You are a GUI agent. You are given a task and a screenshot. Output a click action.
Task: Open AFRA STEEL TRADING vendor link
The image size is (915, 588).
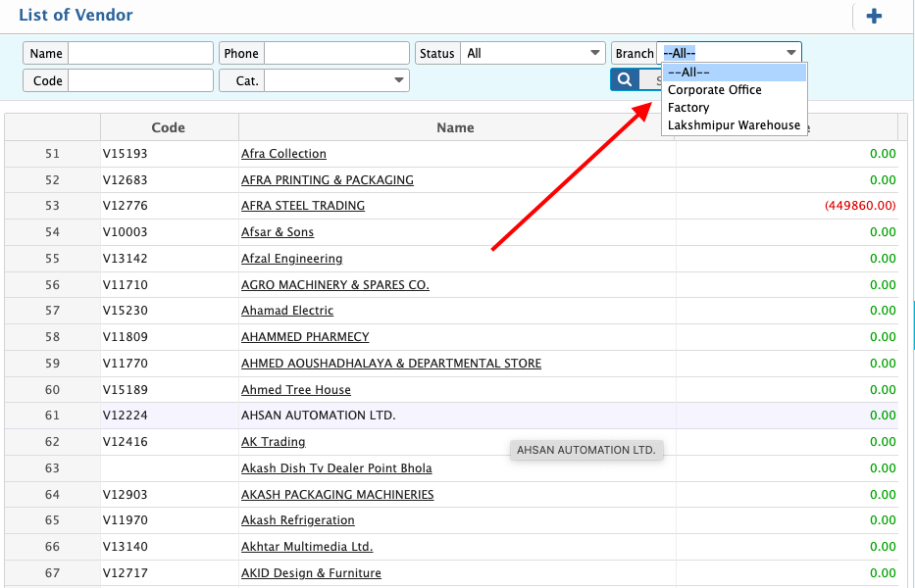[x=302, y=206]
